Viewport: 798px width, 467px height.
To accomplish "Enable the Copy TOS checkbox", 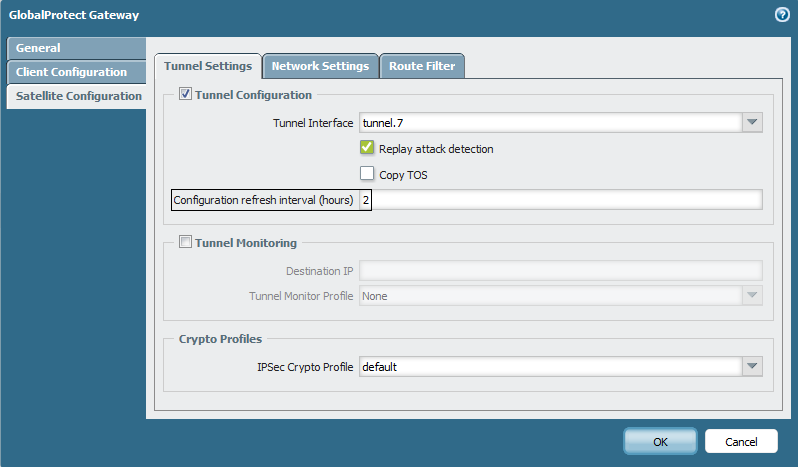I will tap(367, 174).
